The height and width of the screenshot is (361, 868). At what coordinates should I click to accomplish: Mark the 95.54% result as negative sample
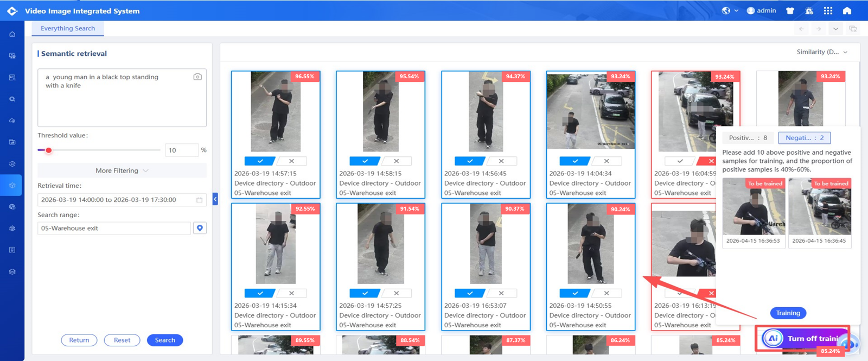click(397, 161)
